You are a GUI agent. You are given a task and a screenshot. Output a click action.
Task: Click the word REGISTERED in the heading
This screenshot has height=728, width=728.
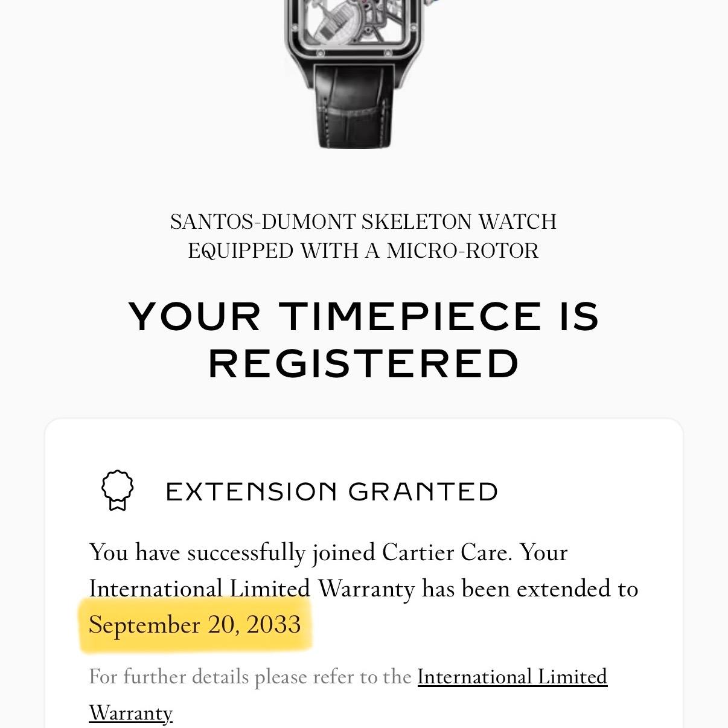pyautogui.click(x=364, y=363)
